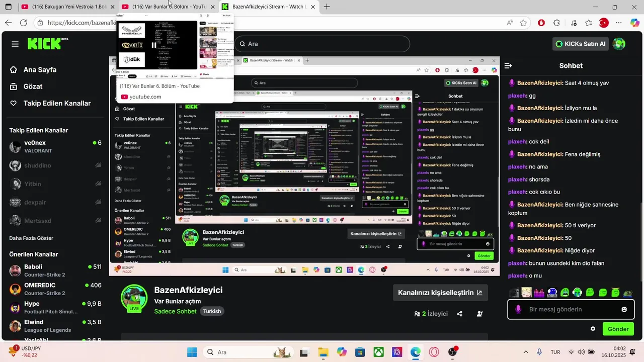This screenshot has height=362, width=644.
Task: Open Mertssxd channel in sidebar
Action: pos(55,221)
